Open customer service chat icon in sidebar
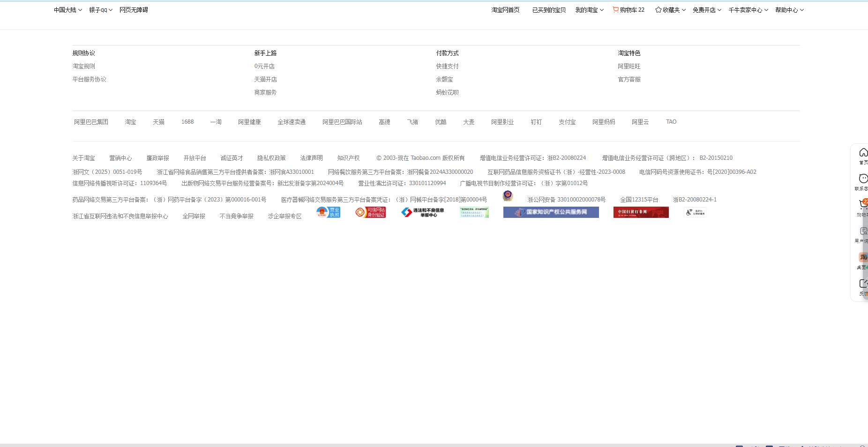Screen dimensions: 868x447 [x=863, y=179]
